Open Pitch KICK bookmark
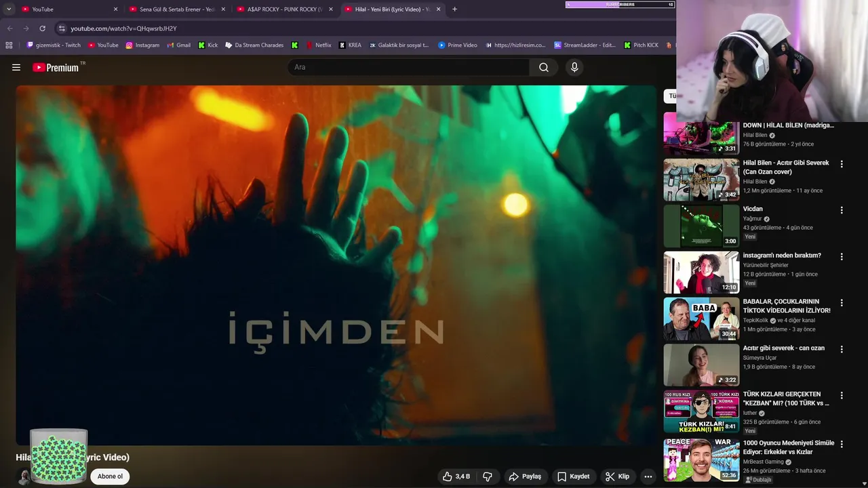 coord(640,45)
